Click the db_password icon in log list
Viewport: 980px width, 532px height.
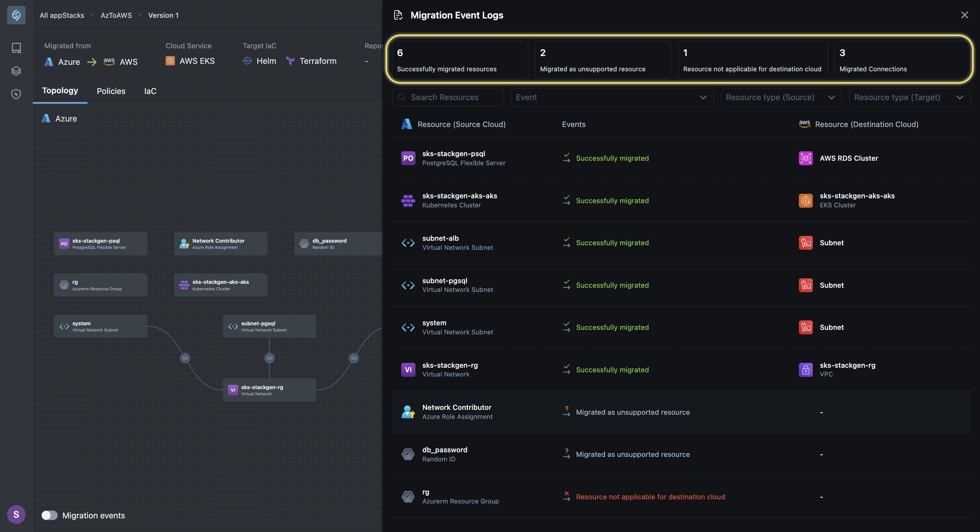pyautogui.click(x=408, y=454)
